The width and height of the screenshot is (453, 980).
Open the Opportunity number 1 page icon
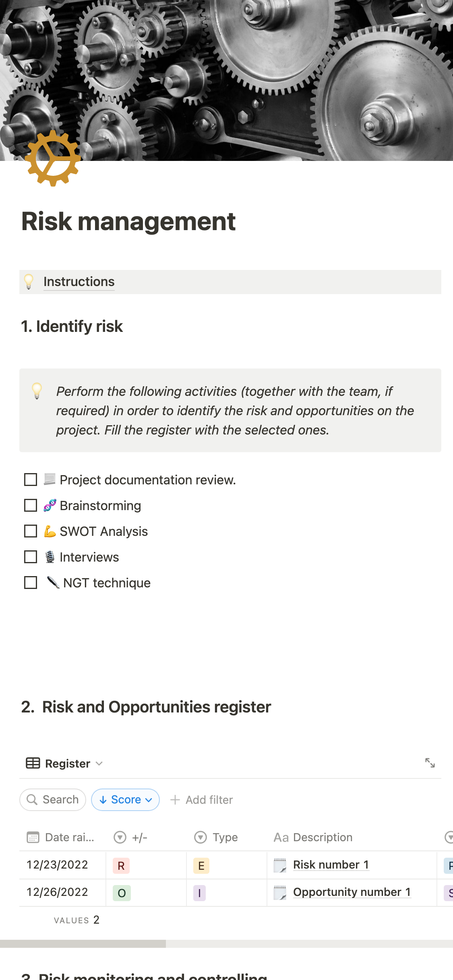coord(280,892)
